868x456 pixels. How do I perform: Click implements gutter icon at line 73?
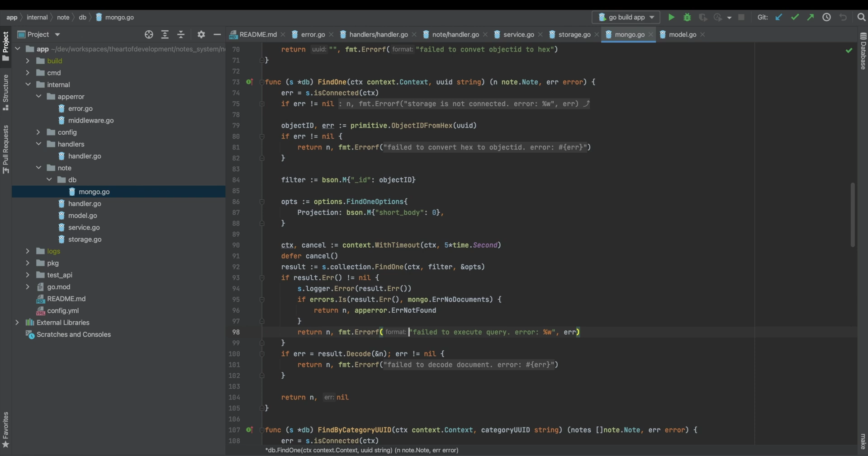[249, 82]
